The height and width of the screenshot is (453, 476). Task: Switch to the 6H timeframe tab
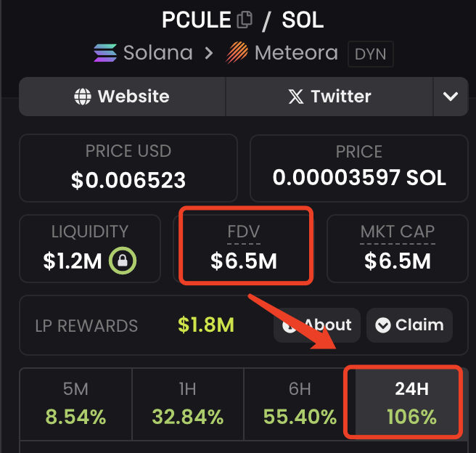(x=300, y=404)
